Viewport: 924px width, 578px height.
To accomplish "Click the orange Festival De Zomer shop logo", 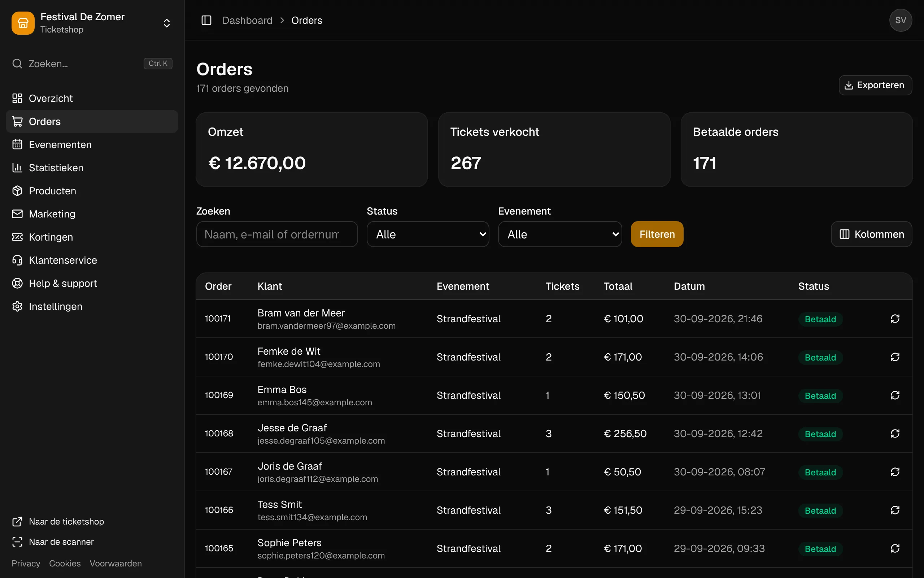I will click(x=23, y=23).
